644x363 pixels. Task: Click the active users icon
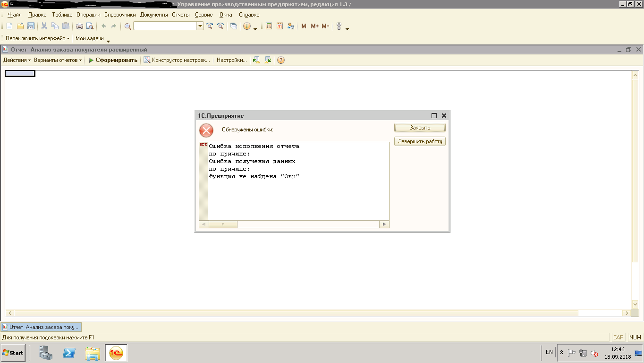pos(290,26)
